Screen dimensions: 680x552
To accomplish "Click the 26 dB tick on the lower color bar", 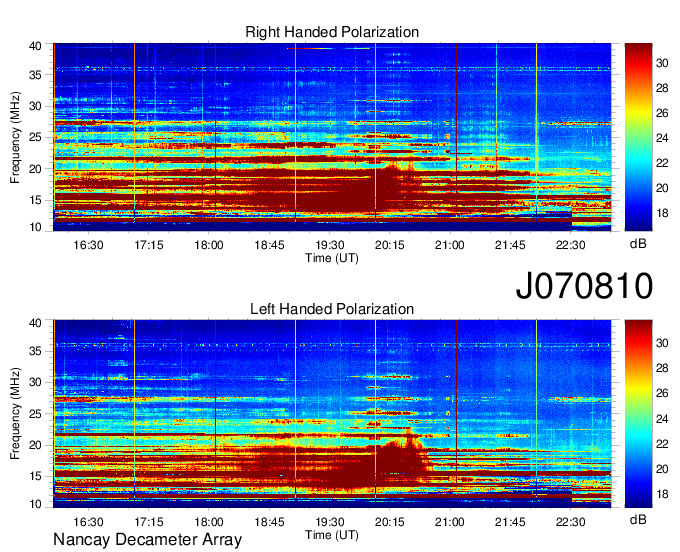I will pos(662,393).
